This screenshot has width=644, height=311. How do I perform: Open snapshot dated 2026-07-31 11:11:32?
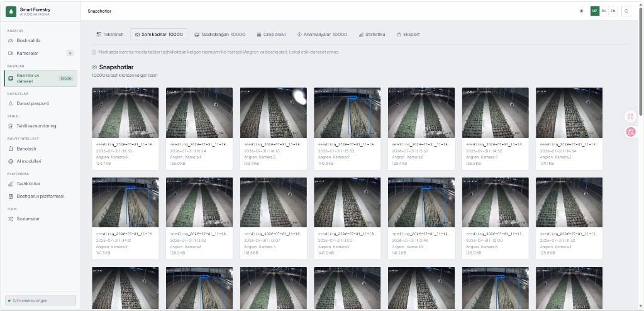coord(569,218)
